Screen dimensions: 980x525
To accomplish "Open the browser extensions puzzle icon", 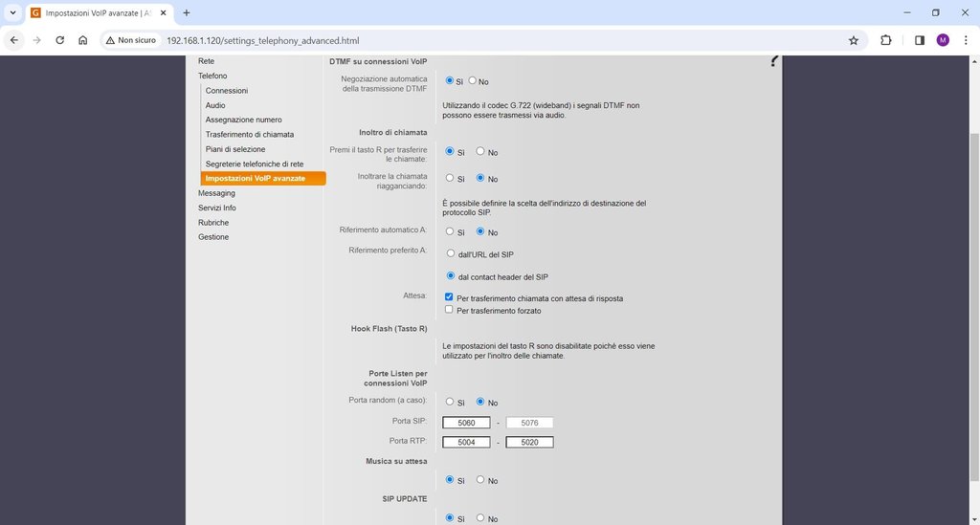I will tap(885, 40).
